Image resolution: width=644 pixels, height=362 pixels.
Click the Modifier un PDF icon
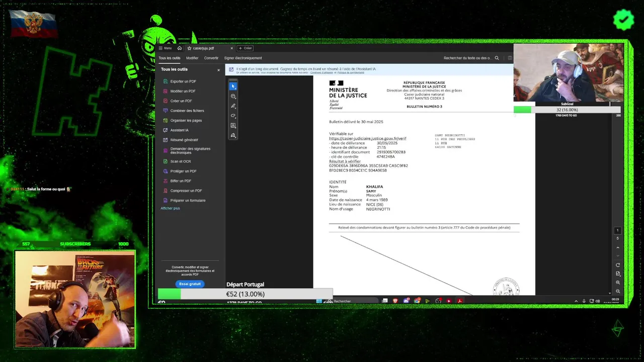(166, 91)
